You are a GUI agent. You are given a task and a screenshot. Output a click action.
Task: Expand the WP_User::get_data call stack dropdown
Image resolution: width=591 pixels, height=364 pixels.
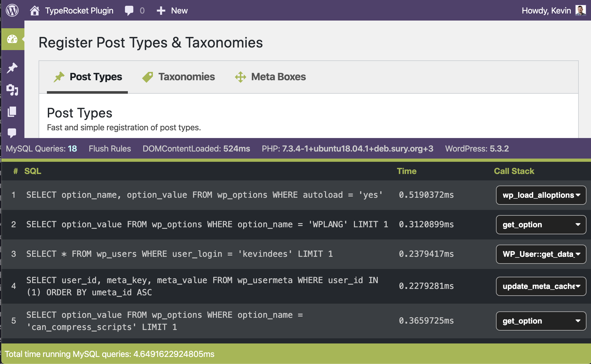coord(541,254)
